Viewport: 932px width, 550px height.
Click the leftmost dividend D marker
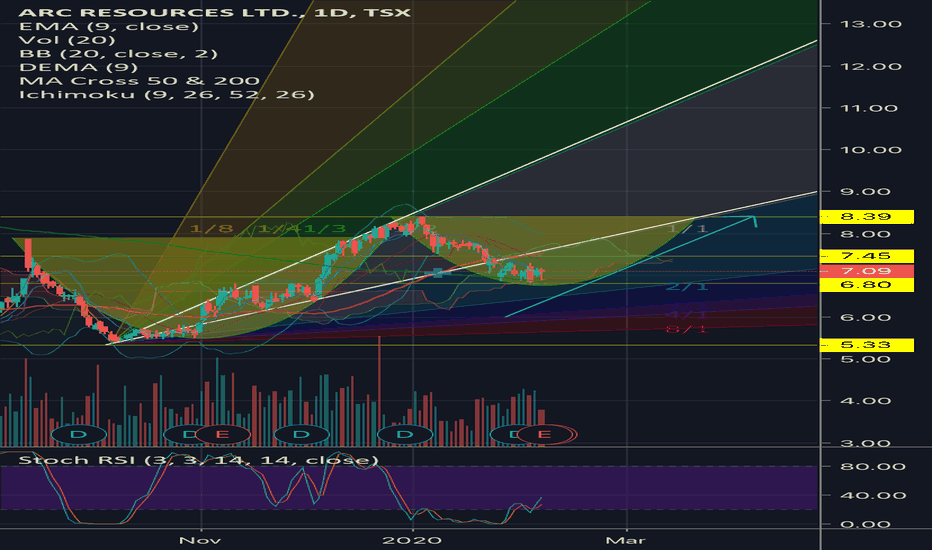(78, 435)
